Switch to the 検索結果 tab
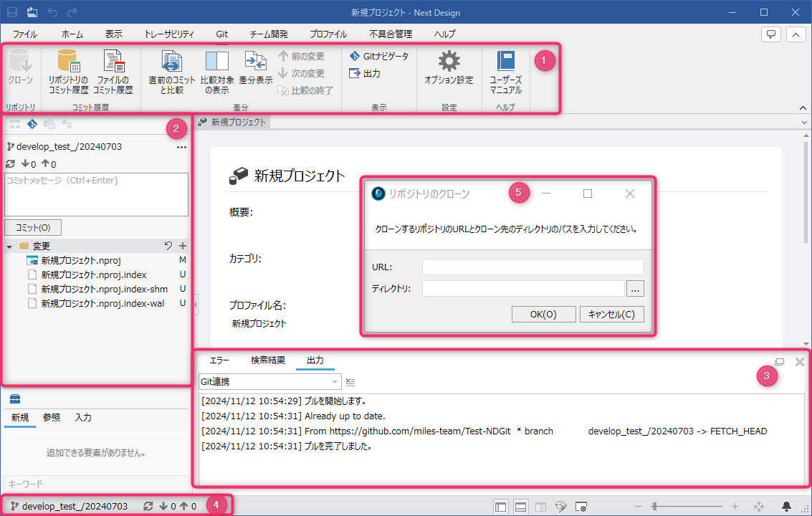This screenshot has height=516, width=812. (x=268, y=360)
